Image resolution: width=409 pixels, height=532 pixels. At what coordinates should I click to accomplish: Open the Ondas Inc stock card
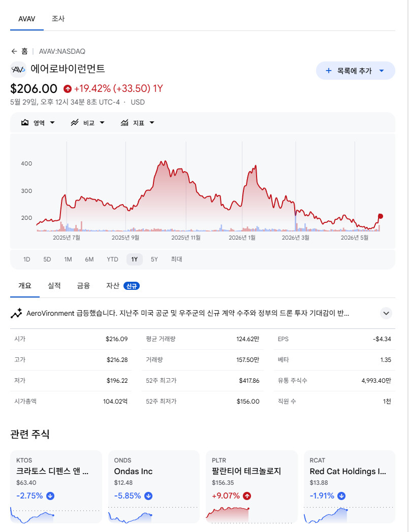[x=154, y=487]
